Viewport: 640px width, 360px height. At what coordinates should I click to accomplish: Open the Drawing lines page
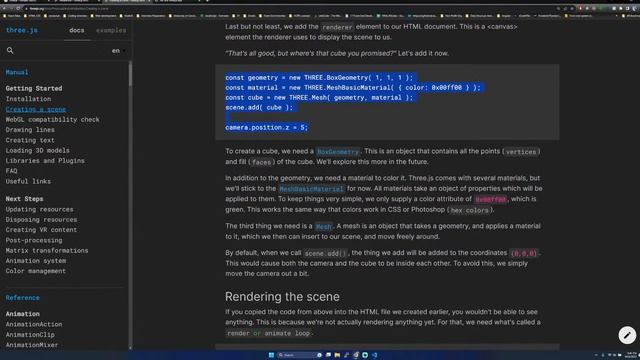(x=30, y=130)
